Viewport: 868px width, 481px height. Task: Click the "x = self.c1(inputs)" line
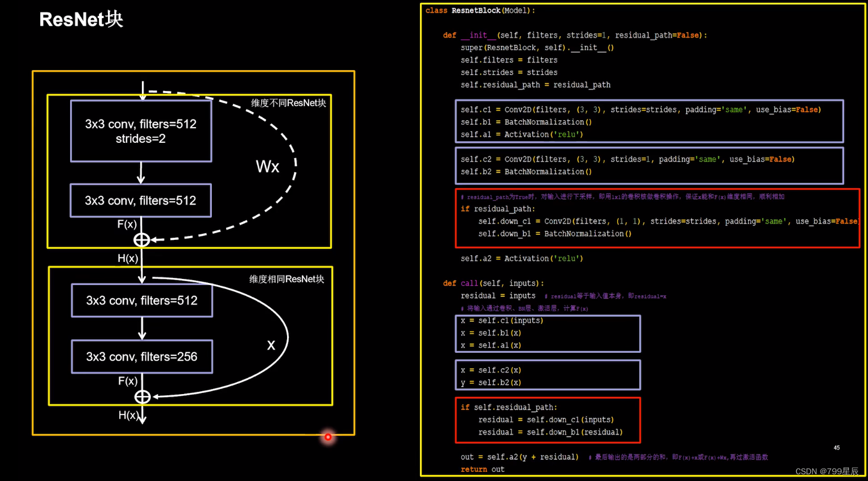tap(502, 321)
